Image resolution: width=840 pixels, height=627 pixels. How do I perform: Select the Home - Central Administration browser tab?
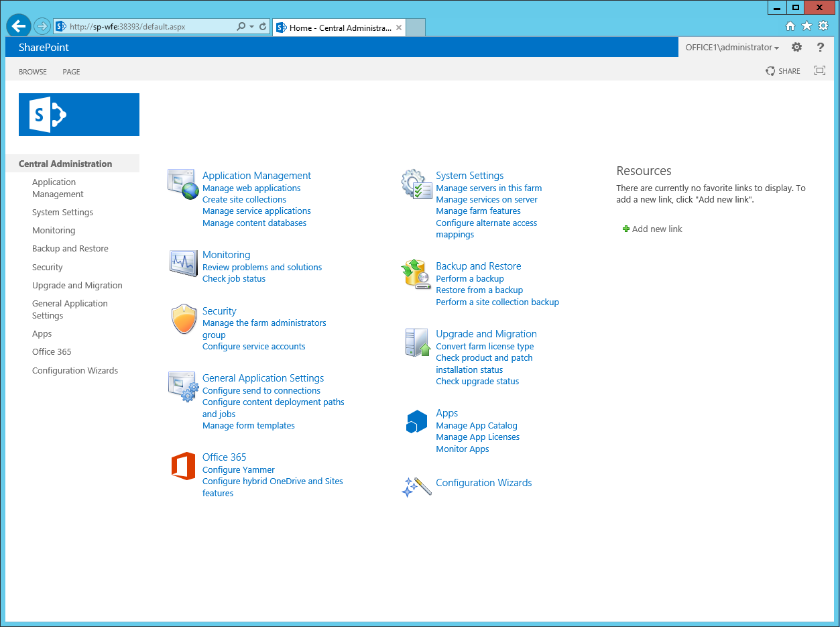click(x=339, y=27)
